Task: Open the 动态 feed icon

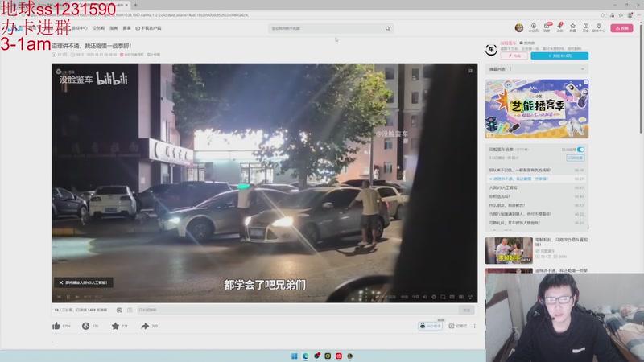Action: point(559,27)
